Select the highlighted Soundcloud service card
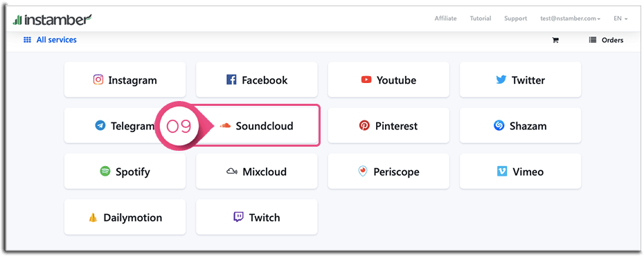The height and width of the screenshot is (256, 644). pyautogui.click(x=257, y=125)
